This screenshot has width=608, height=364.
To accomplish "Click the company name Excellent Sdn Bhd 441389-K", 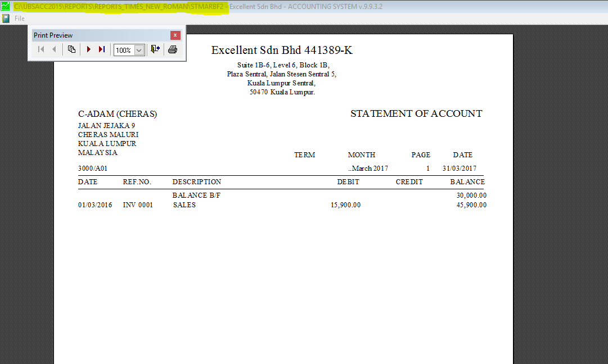I will (x=282, y=50).
